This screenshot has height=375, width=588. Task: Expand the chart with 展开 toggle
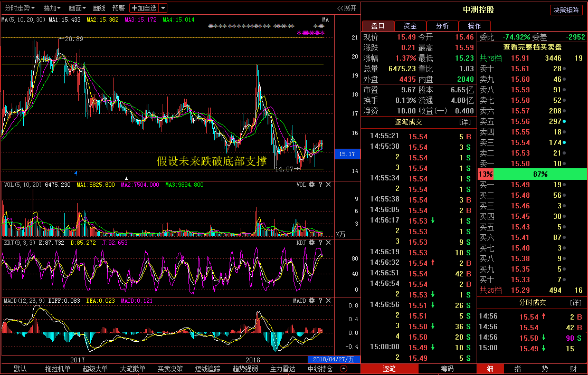(347, 8)
